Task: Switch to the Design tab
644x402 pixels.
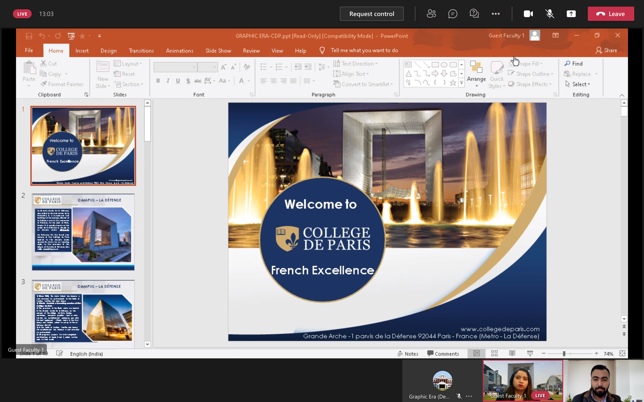Action: [108, 51]
